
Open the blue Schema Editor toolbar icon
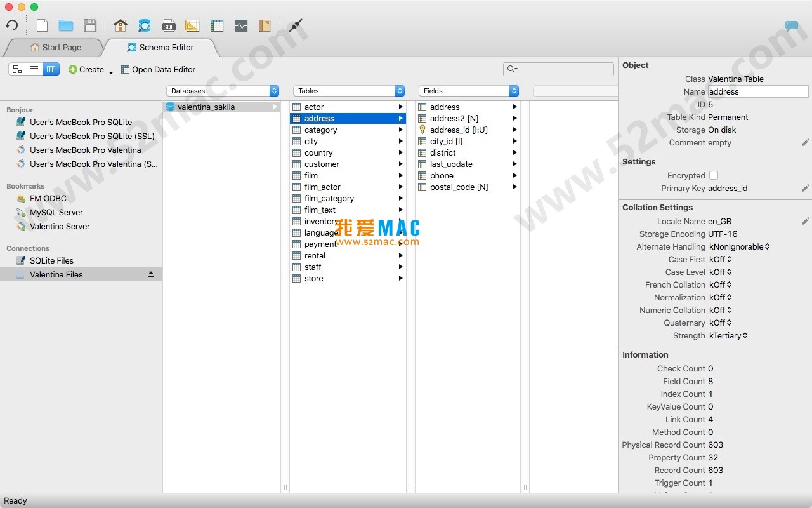(x=145, y=25)
